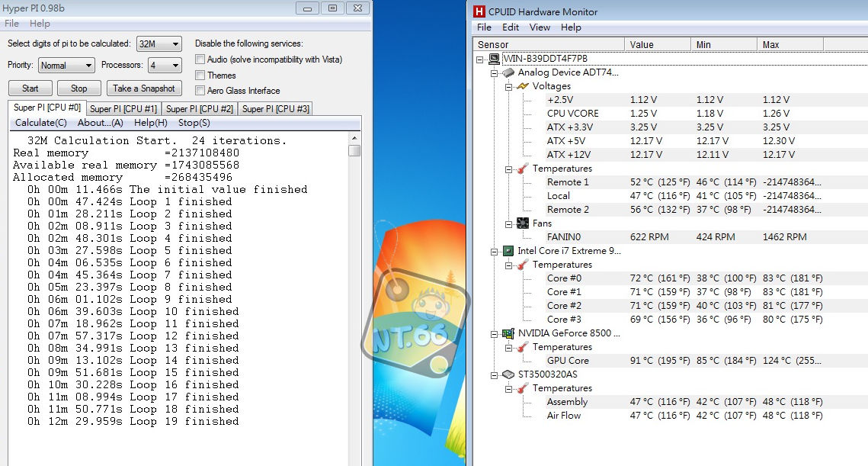Click the Intel Core i7 Extreme processor icon

click(508, 251)
